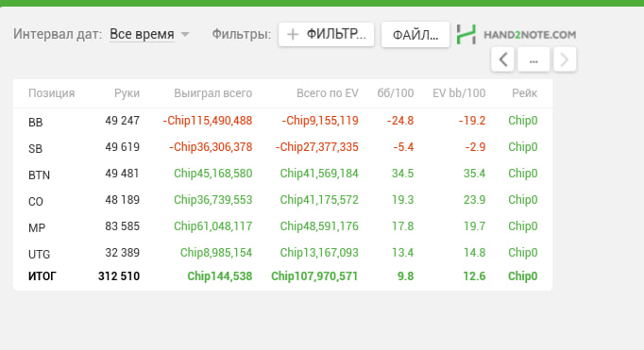
Task: Open the ellipsis page menu button
Action: click(534, 60)
